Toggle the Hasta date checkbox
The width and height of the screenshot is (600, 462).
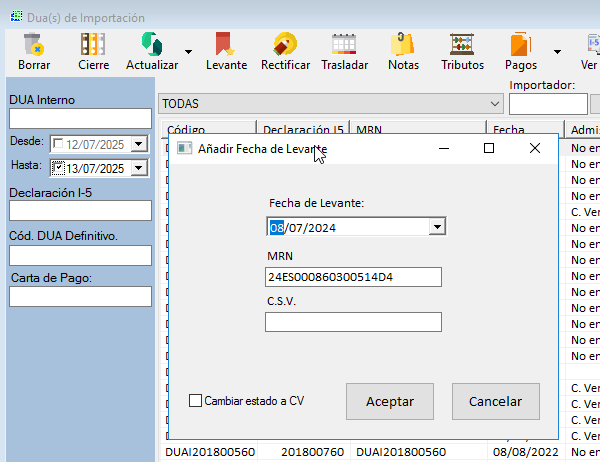pos(58,168)
